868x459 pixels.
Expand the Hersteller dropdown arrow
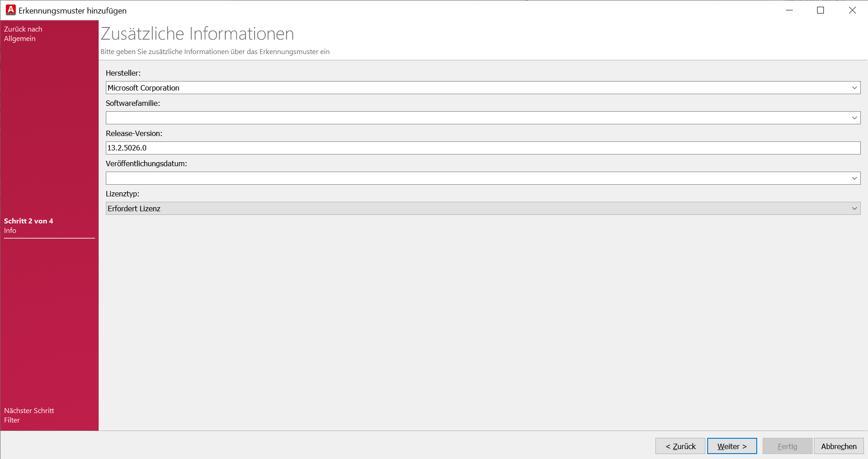854,88
